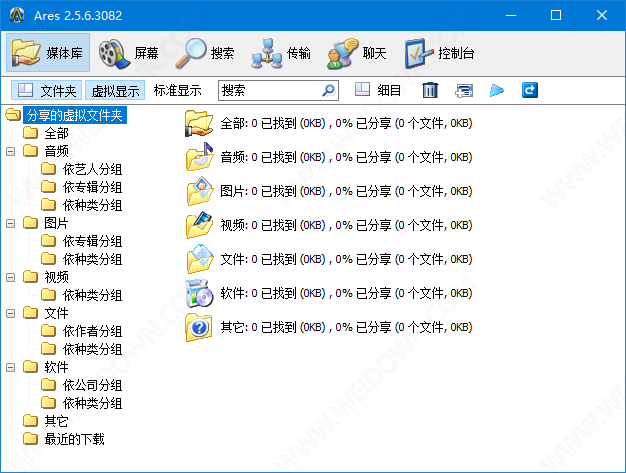
Task: Select 依种类分组 under 文件
Action: click(x=92, y=349)
